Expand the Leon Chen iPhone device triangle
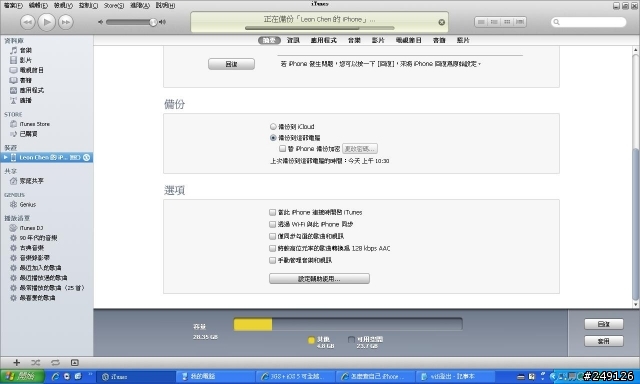The image size is (640, 384). pos(6,158)
